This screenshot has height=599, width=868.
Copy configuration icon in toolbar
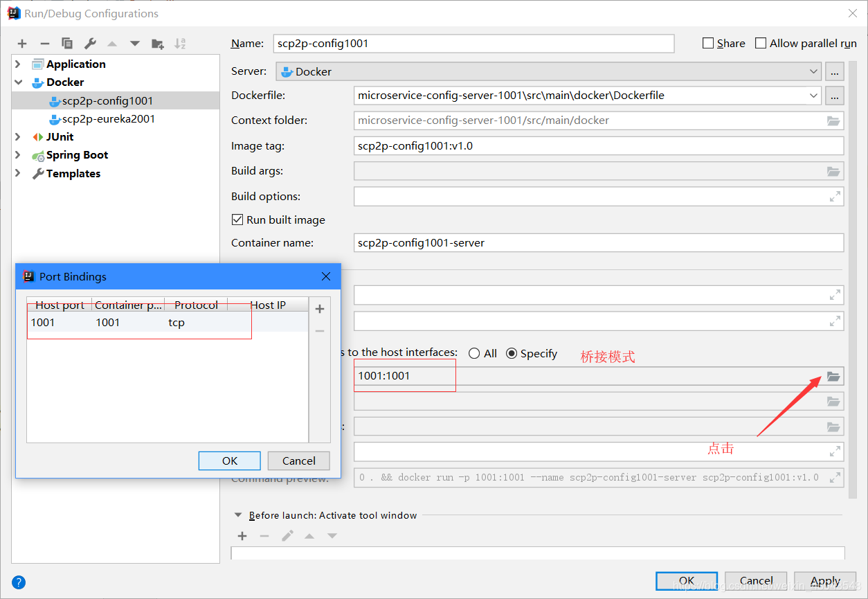(67, 44)
